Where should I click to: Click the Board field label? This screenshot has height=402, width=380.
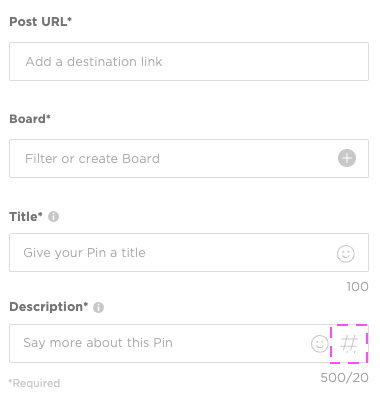point(30,119)
